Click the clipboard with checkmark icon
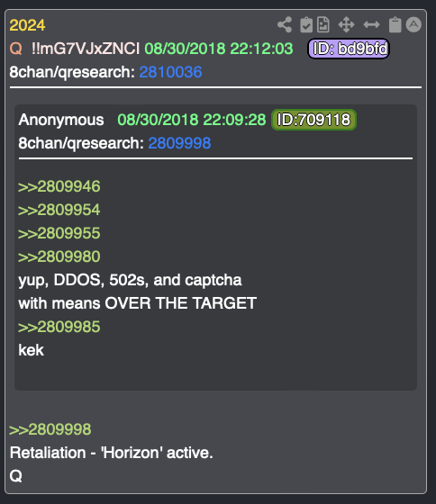This screenshot has height=504, width=436. (x=306, y=25)
